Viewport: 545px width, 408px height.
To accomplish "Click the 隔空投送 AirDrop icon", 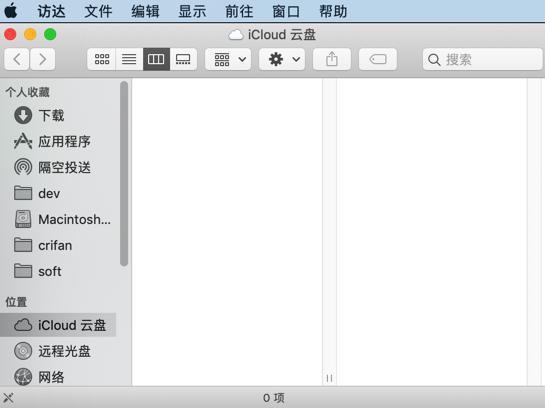I will tap(23, 167).
